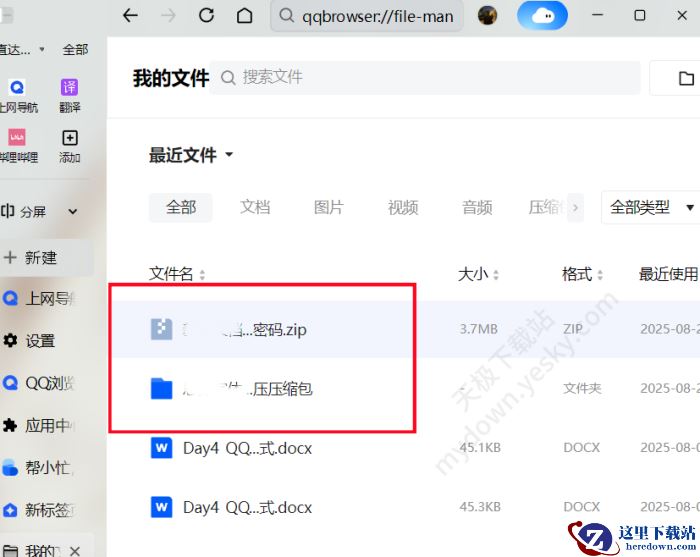The width and height of the screenshot is (700, 557).
Task: Click the 添加 add shortcut icon
Action: (70, 137)
